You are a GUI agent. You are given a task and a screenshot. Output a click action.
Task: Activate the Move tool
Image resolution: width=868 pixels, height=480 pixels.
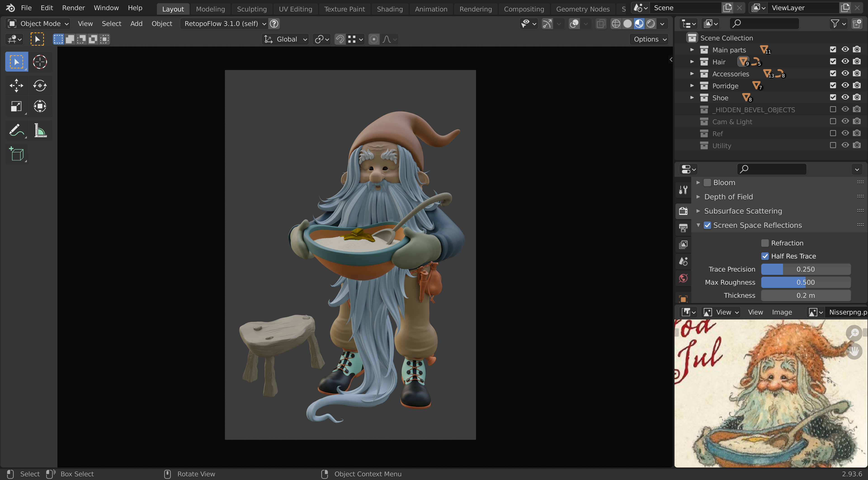pos(16,86)
